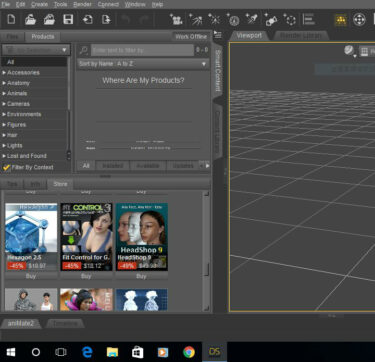This screenshot has width=375, height=362.
Task: Save the scene with the floppy disk icon
Action: [x=68, y=19]
